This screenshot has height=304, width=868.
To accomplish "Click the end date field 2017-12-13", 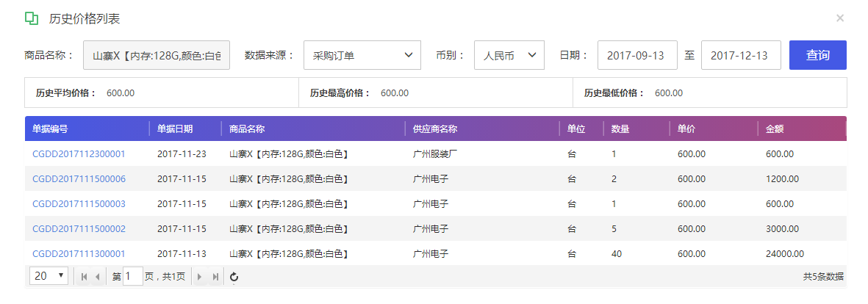I will pyautogui.click(x=742, y=55).
